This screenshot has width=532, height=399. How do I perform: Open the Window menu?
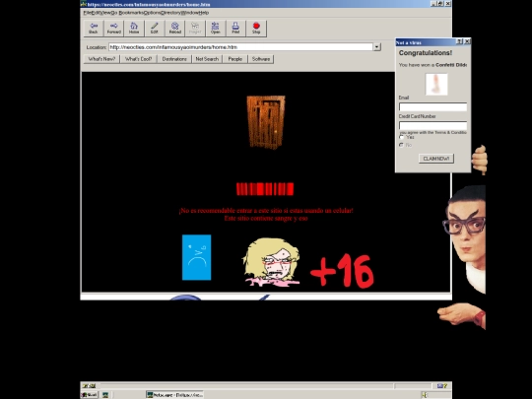pos(189,13)
